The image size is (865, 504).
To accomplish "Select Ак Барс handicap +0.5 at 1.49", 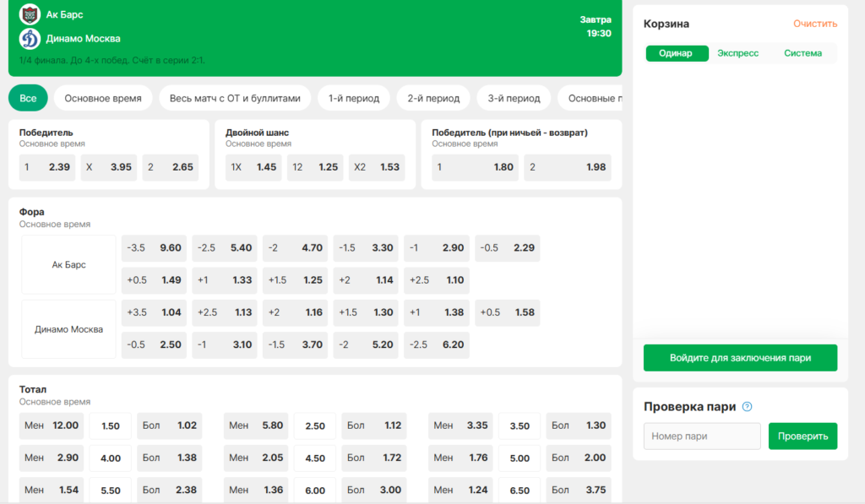I will coord(154,280).
